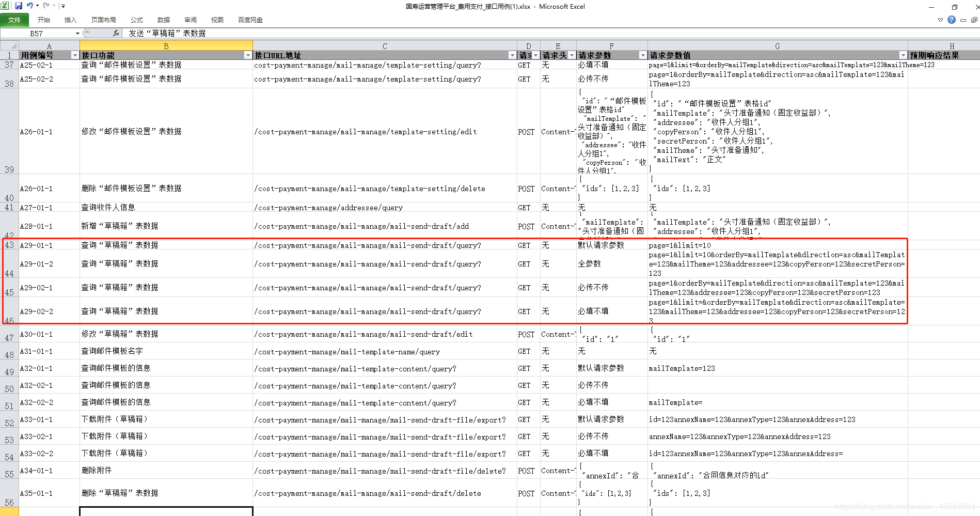The width and height of the screenshot is (980, 516).
Task: Open the 视图 ribbon tab
Action: [x=217, y=20]
